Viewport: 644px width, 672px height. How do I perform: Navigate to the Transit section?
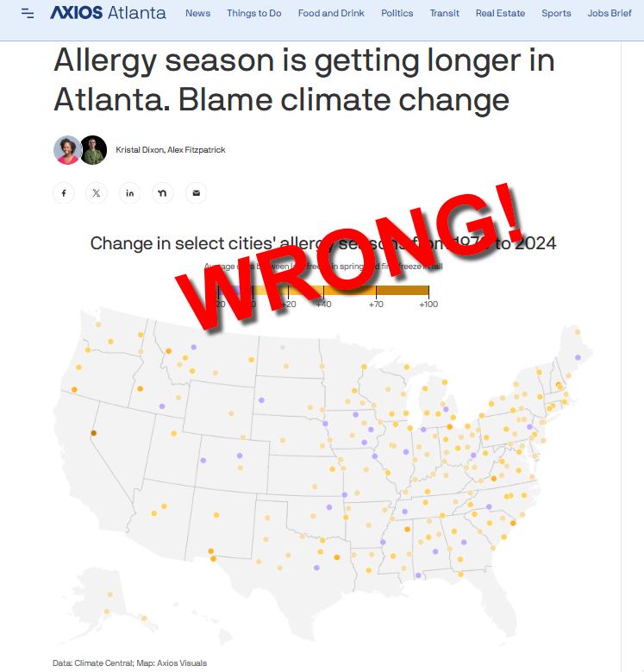(x=444, y=14)
